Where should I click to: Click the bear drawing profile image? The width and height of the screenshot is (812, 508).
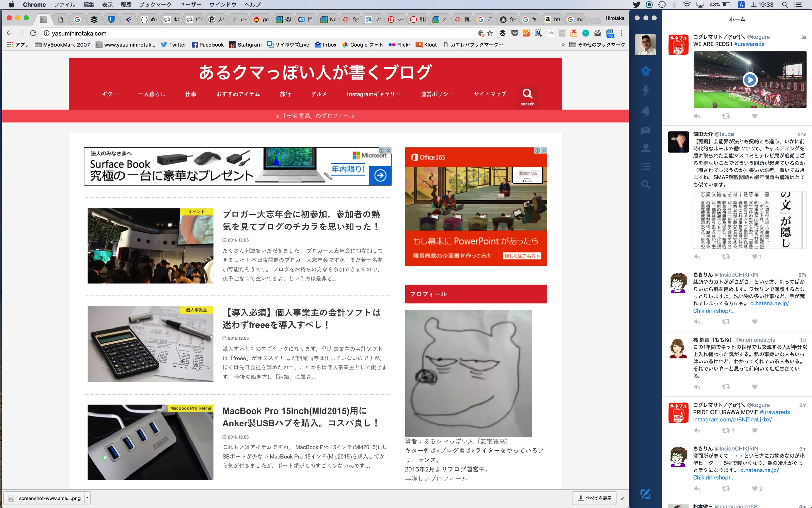[x=468, y=373]
